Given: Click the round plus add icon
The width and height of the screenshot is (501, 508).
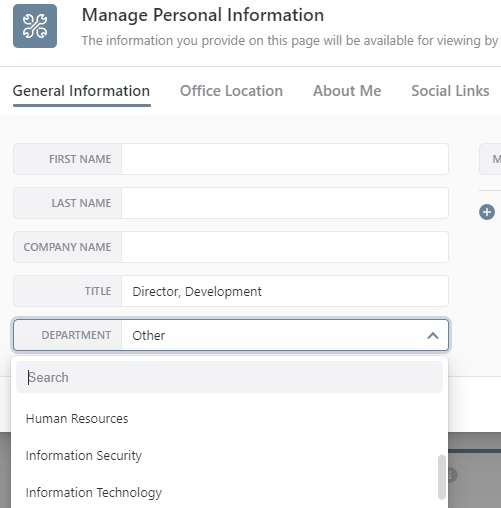Looking at the screenshot, I should [x=487, y=212].
